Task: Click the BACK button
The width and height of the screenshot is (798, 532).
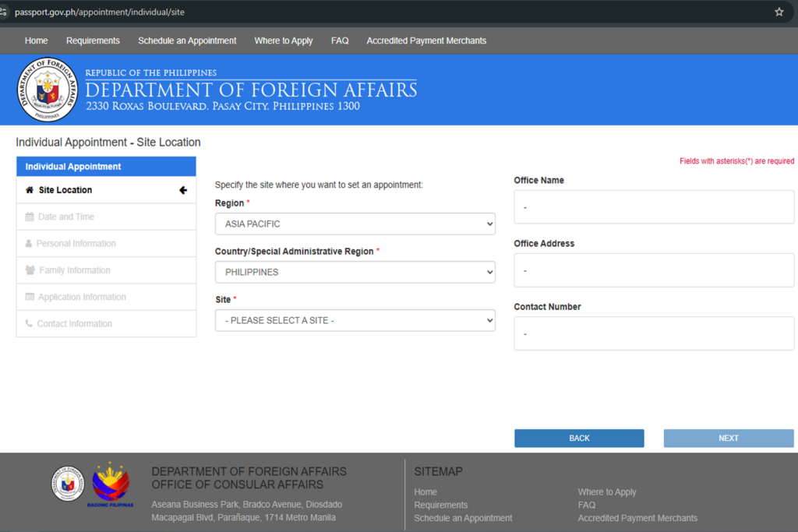Action: [579, 438]
